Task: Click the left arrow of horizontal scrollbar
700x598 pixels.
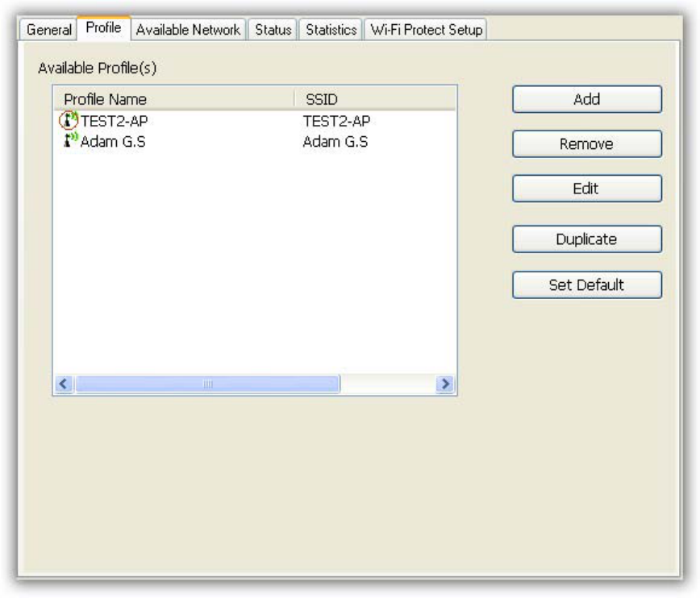Action: (64, 384)
